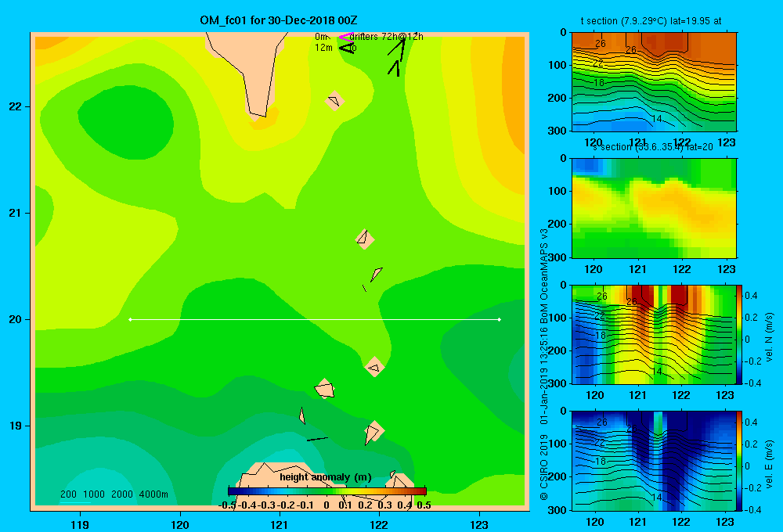Click the main map longitude label 122

click(x=379, y=524)
